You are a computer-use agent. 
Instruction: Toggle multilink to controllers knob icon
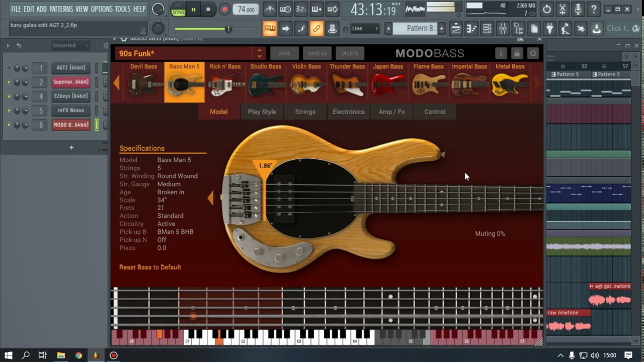tap(332, 29)
